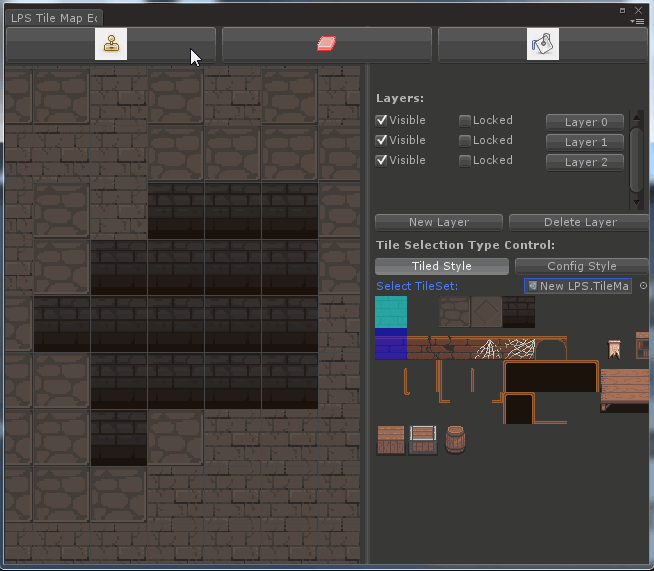Screen dimensions: 654x571
Task: Pick the cobblestone floor tile
Action: (x=455, y=312)
